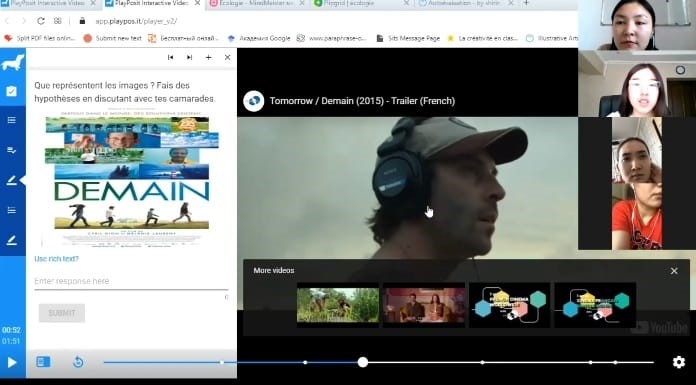Open fourth suggested video with hexagons
This screenshot has width=696, height=385.
pos(595,305)
